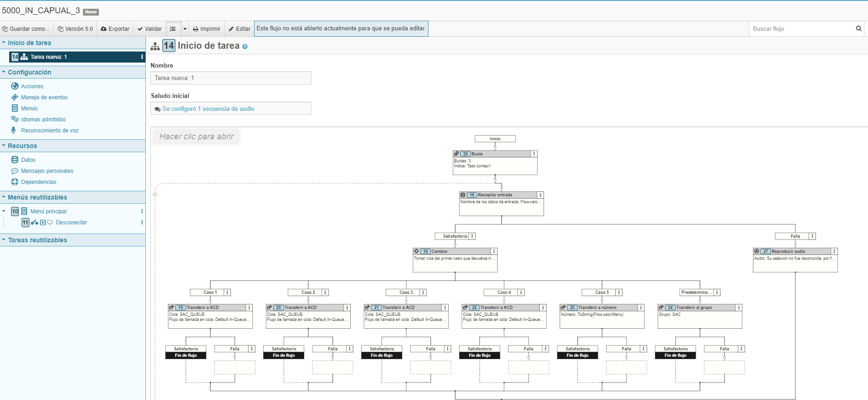Viewport: 868px width, 400px height.
Task: Open options menu for Desconectar
Action: click(x=142, y=223)
